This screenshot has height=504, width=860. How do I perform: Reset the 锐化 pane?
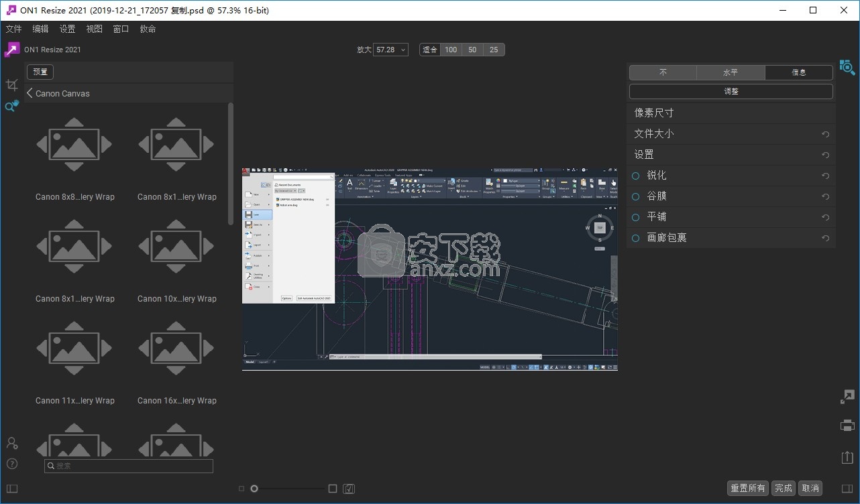[826, 176]
